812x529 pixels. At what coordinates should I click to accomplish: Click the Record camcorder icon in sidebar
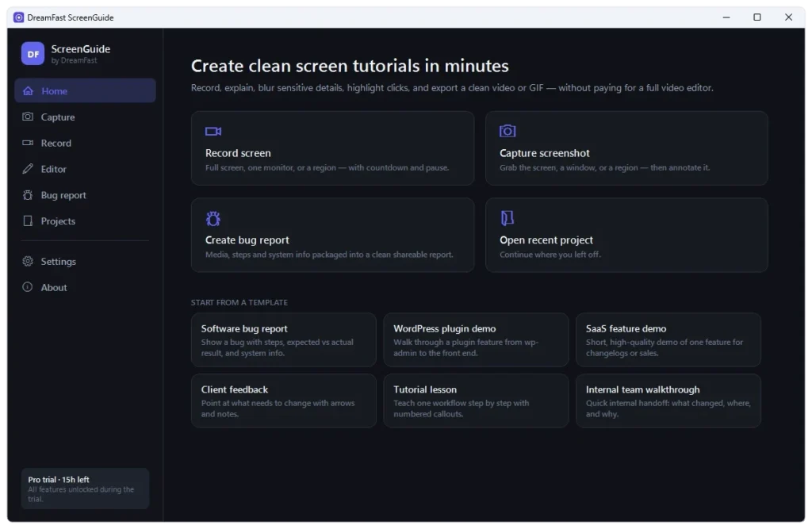[28, 143]
